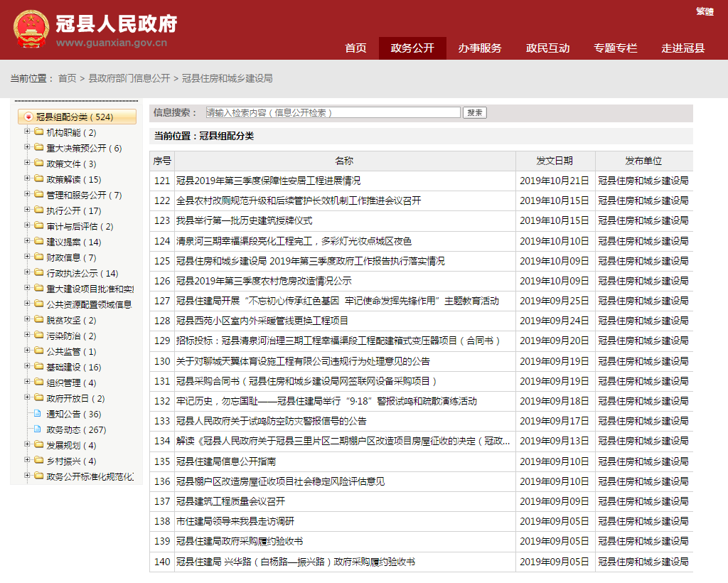
Task: Click folder icon beside 执行公开
Action: [x=39, y=210]
